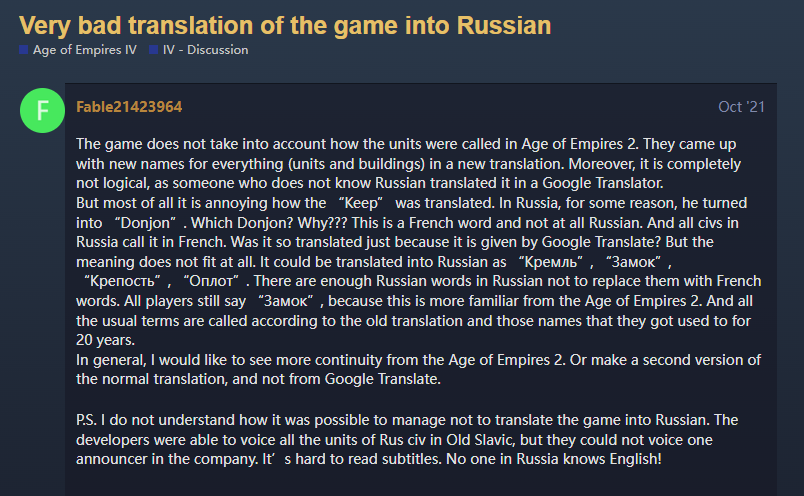The image size is (804, 496).
Task: Open the Age of Empires IV category
Action: (x=84, y=49)
